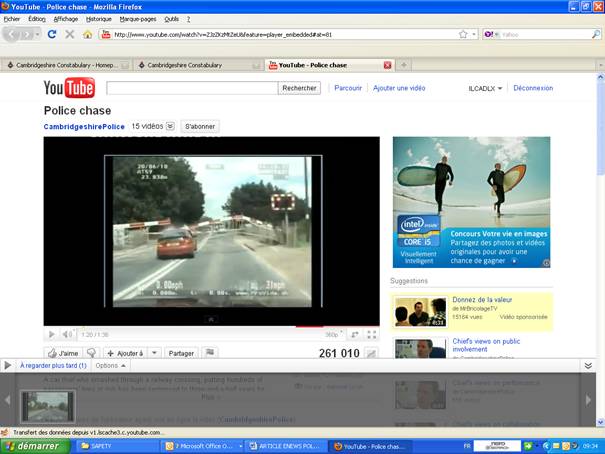Viewport: 605px width, 454px height.
Task: Pop up the small arrow below the video
Action: pos(211,319)
